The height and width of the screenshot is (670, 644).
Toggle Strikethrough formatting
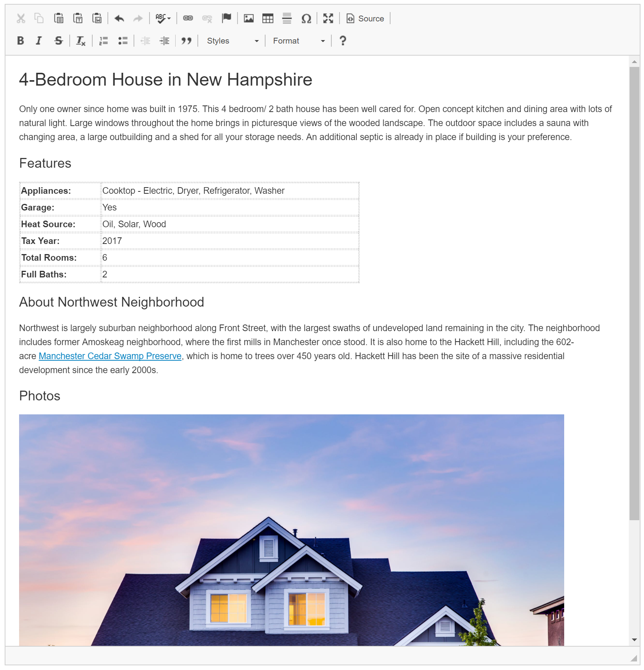click(58, 40)
